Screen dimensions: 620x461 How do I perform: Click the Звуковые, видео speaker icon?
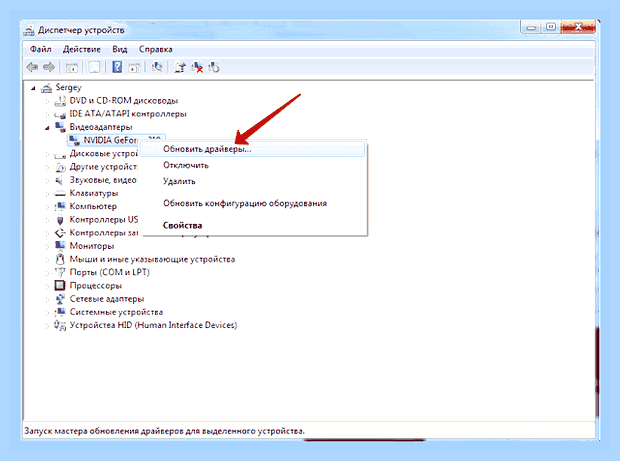(x=59, y=180)
